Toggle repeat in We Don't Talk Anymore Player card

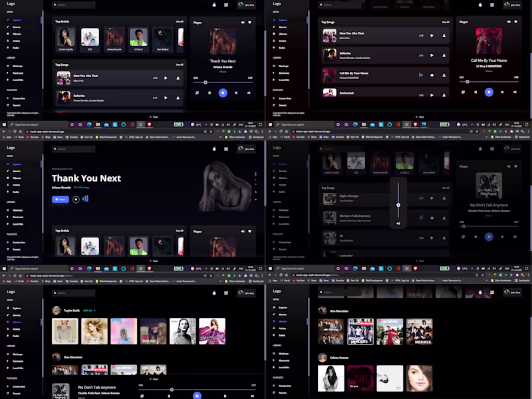point(463,237)
